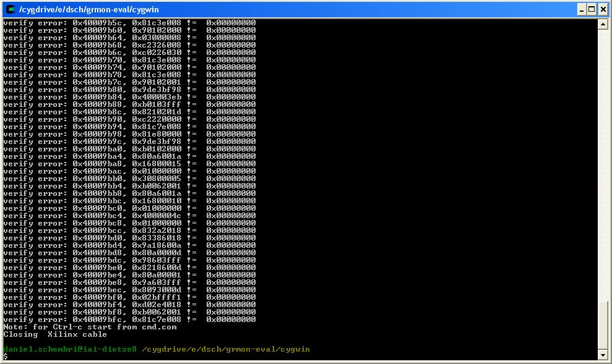Click value 0xd02e4018

coord(157,305)
